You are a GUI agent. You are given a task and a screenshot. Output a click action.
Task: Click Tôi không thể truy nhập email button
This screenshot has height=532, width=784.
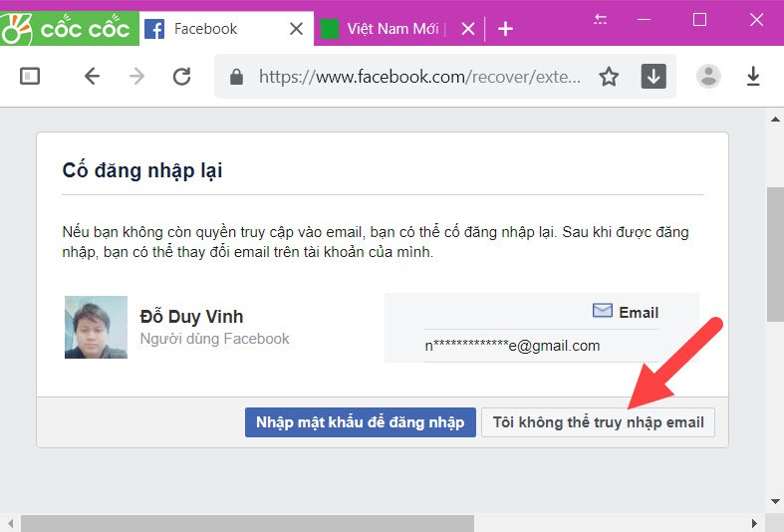tap(598, 422)
